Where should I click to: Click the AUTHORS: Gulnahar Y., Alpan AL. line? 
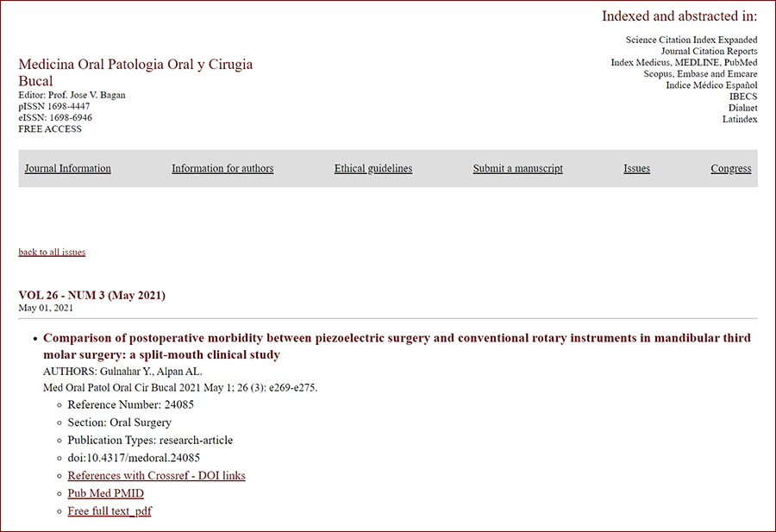tap(122, 372)
